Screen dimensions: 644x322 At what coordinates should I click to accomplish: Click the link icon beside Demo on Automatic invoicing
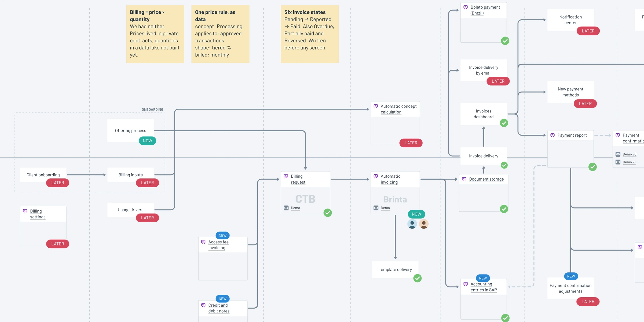click(376, 208)
